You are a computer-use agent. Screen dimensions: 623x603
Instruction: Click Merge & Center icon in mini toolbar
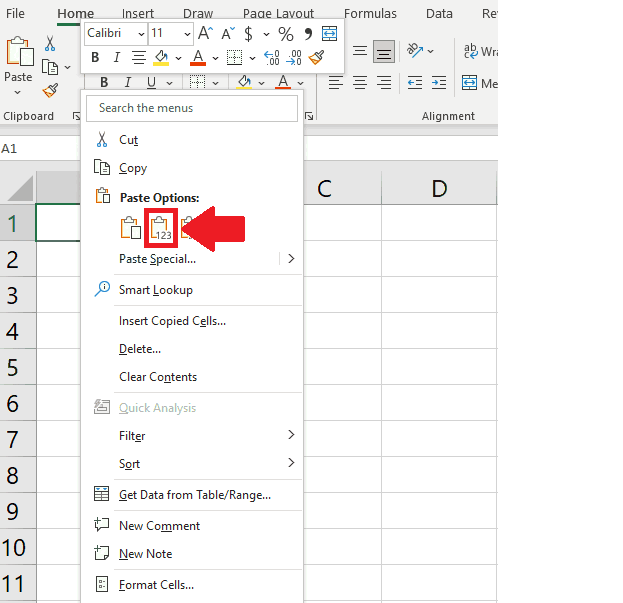329,33
